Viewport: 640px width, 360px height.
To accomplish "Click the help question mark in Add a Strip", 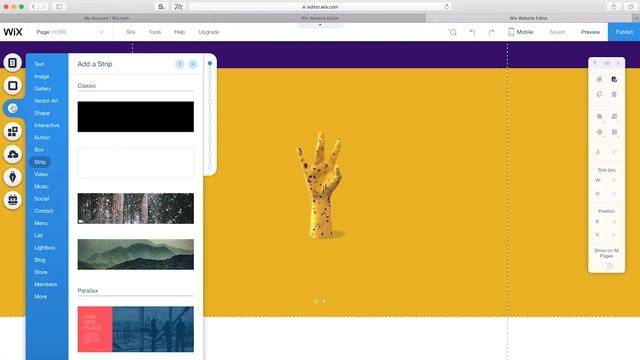I will point(180,64).
